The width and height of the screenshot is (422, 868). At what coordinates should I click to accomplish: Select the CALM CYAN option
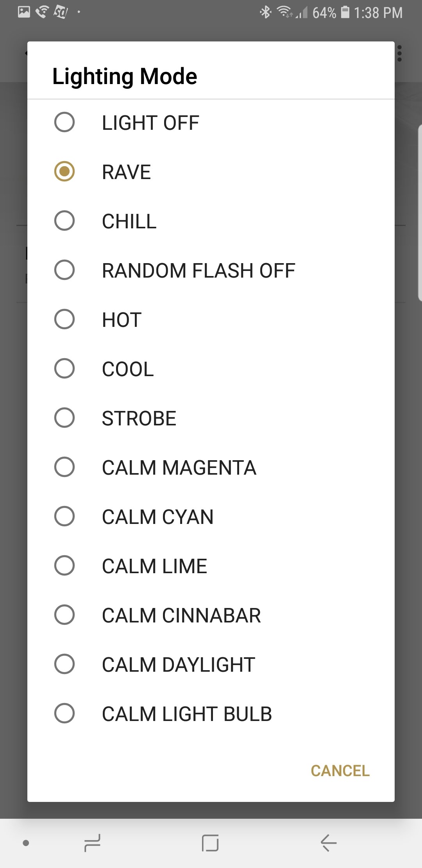[x=64, y=516]
